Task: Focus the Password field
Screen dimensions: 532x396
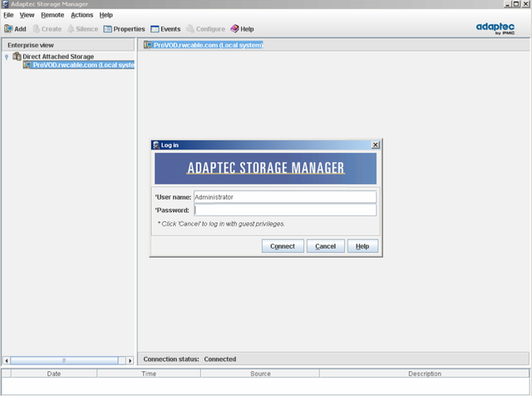Action: (285, 210)
